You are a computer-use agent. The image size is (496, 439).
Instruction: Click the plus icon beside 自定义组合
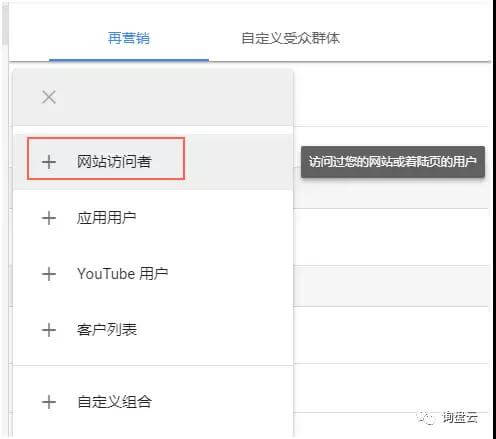(x=49, y=402)
